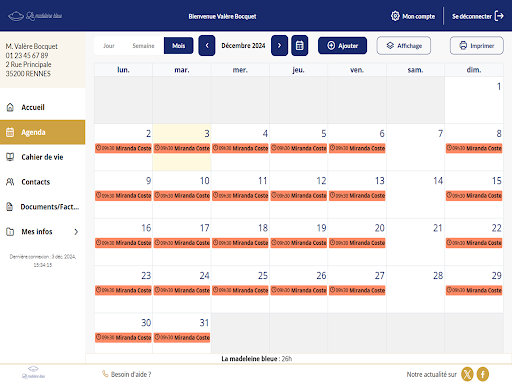The width and height of the screenshot is (512, 384).
Task: Open Miranda Coste event on December 31
Action: [182, 338]
